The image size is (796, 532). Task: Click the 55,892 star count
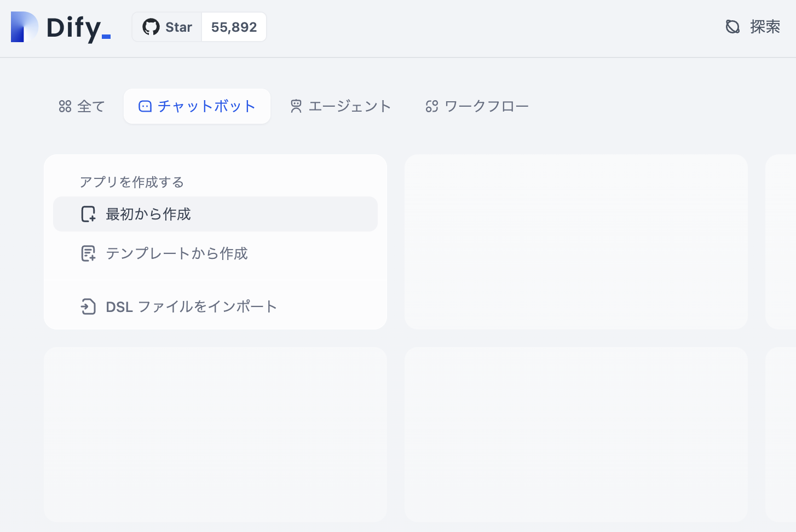234,26
